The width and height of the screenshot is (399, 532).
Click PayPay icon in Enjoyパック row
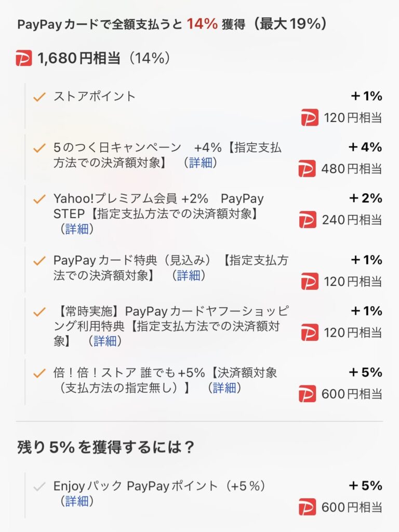click(x=307, y=507)
